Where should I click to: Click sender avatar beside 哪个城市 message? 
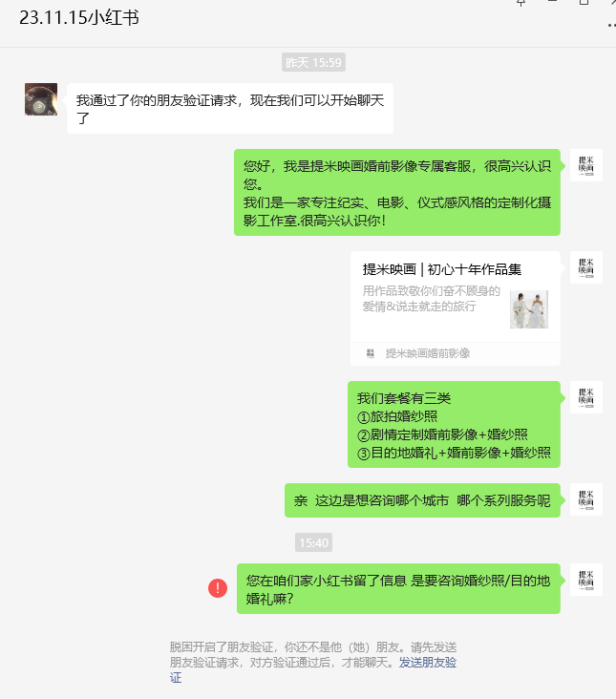(586, 499)
